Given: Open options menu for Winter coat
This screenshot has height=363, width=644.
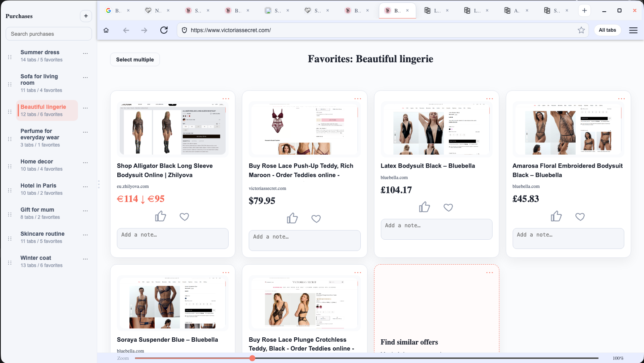Looking at the screenshot, I should [x=85, y=259].
